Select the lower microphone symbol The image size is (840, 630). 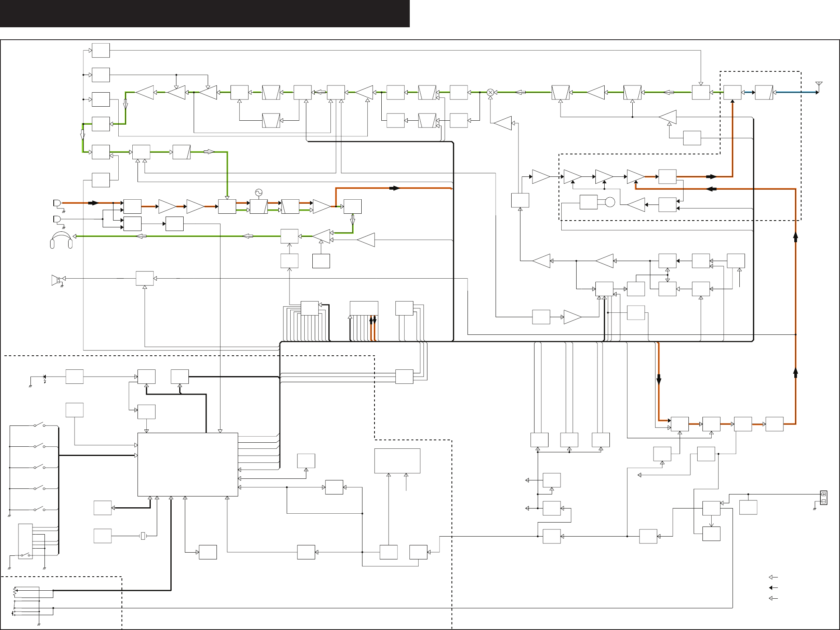click(x=57, y=219)
